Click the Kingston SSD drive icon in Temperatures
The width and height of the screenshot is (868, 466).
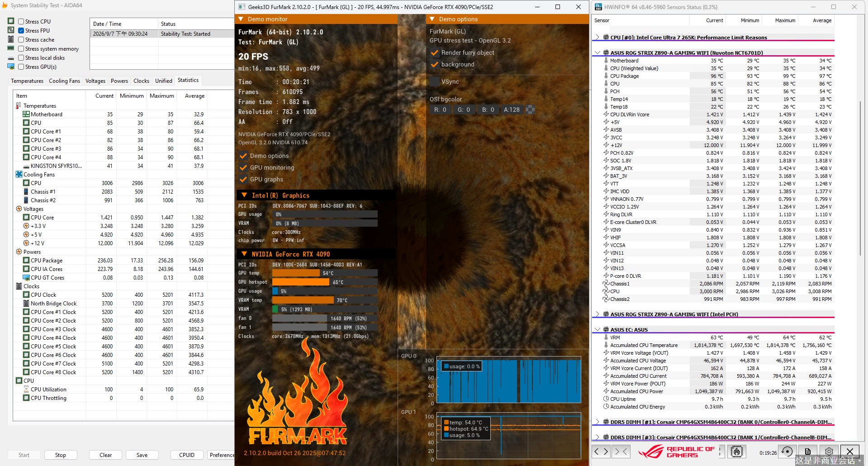pos(26,166)
